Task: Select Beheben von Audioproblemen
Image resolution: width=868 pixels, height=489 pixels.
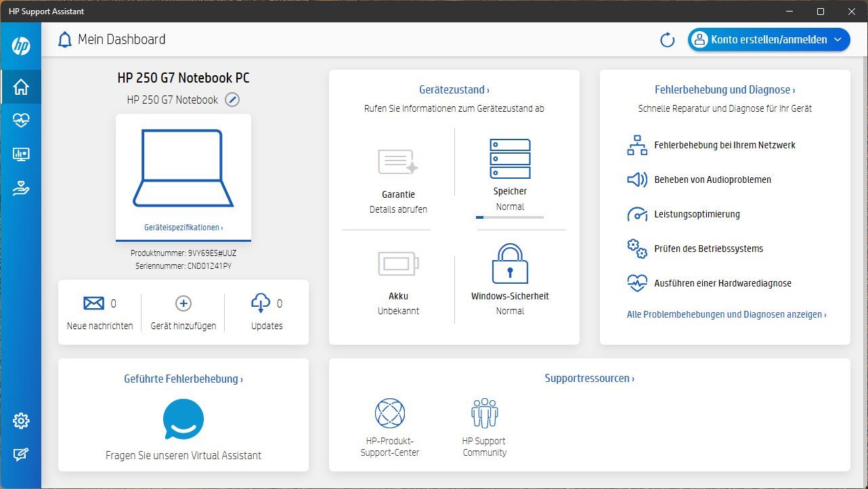Action: (712, 179)
